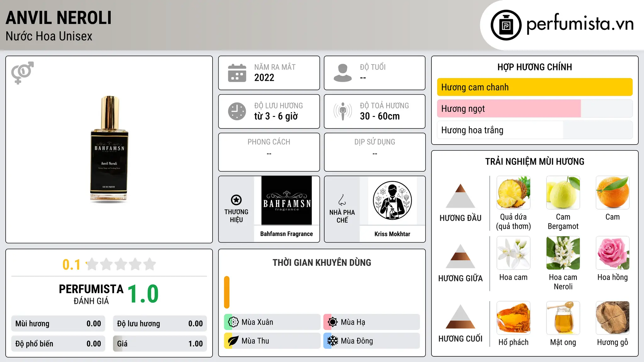Click the top notes pyramid icon
644x362 pixels.
(461, 195)
